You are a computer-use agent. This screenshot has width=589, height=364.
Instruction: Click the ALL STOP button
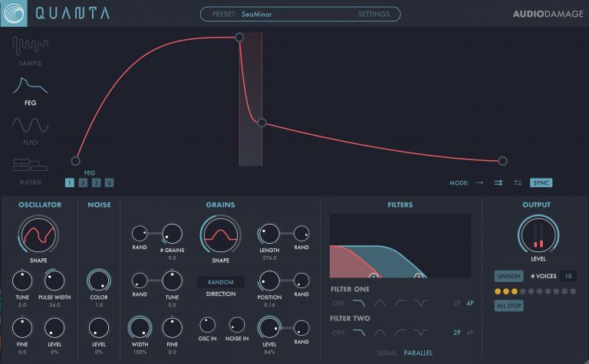coord(509,306)
